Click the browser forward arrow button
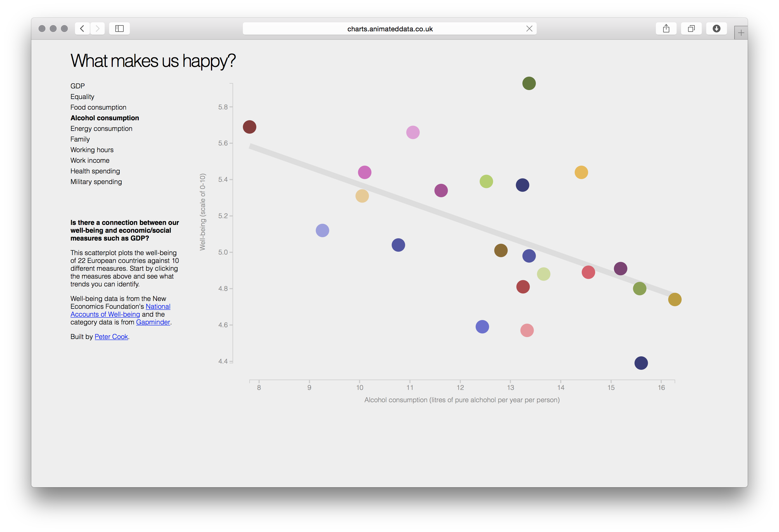The image size is (779, 532). tap(98, 29)
